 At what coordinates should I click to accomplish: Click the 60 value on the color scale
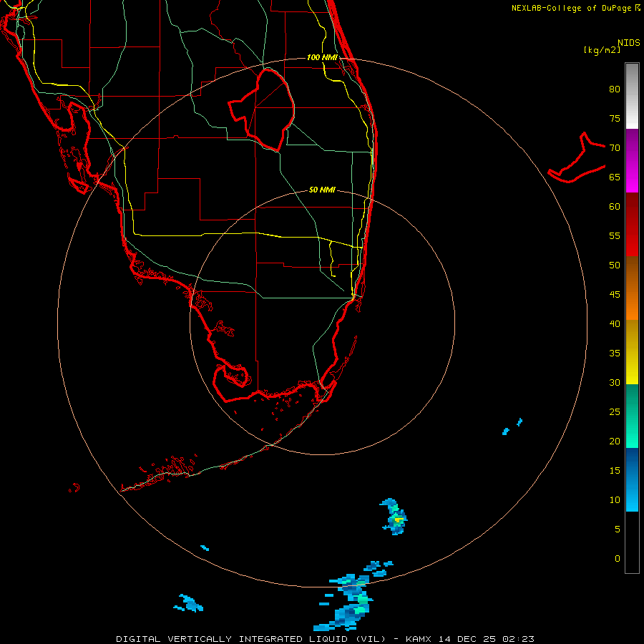coord(615,207)
